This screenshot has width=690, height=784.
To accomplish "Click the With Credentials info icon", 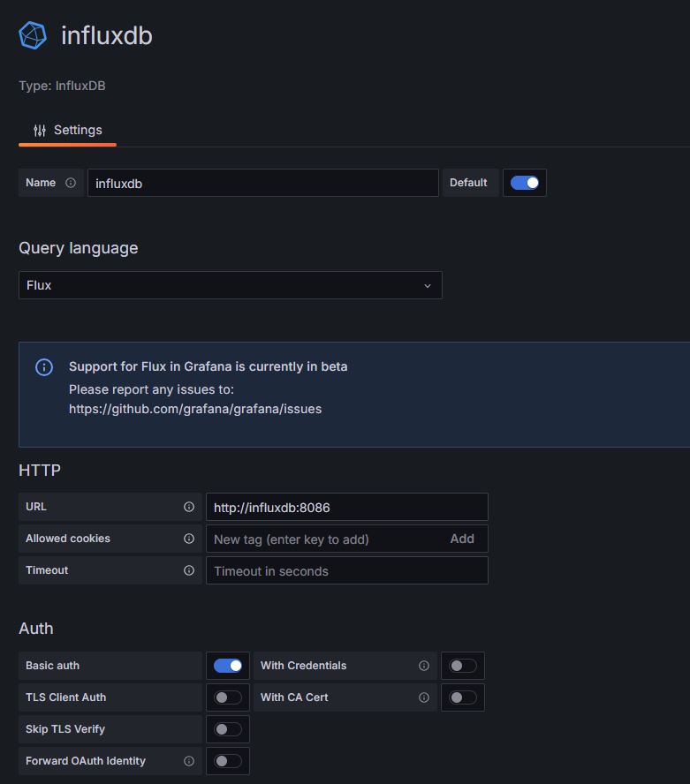I will 424,666.
